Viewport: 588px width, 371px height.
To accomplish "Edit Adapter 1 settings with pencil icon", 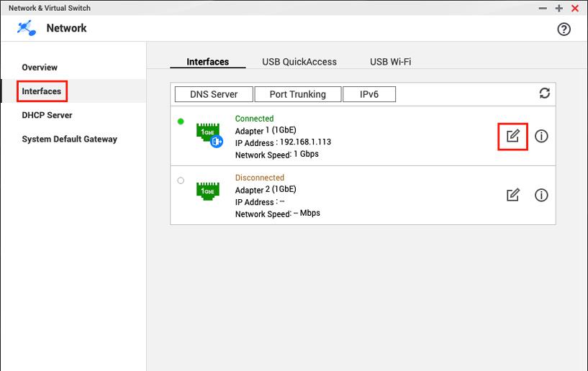I will pyautogui.click(x=512, y=136).
